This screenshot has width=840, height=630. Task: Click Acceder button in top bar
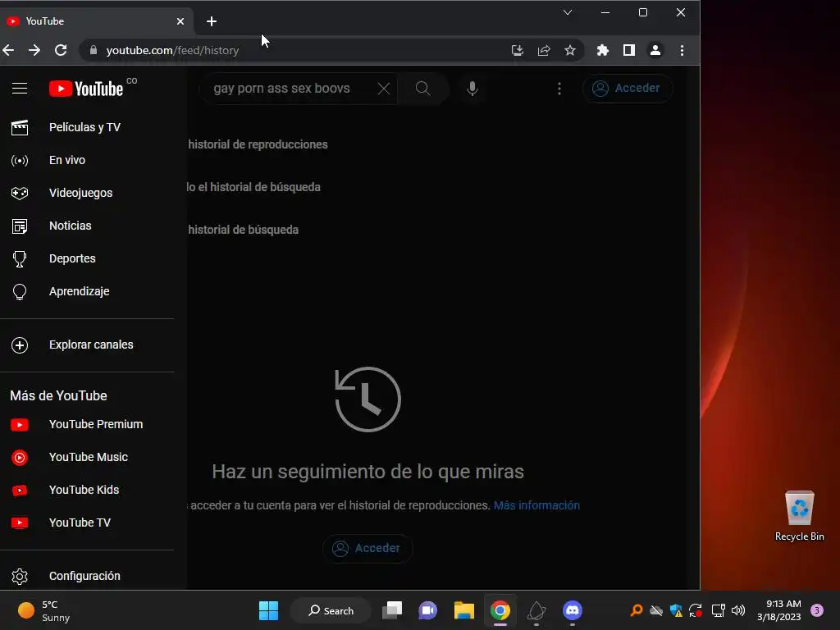click(x=627, y=89)
